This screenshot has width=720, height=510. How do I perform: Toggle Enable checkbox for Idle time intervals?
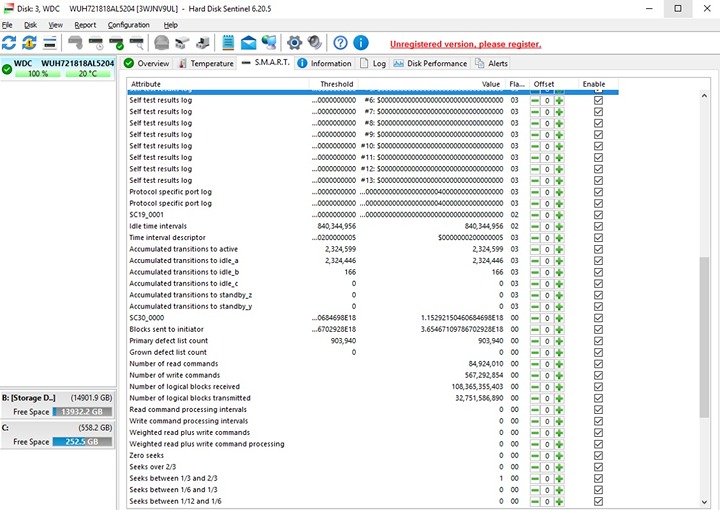(x=598, y=226)
